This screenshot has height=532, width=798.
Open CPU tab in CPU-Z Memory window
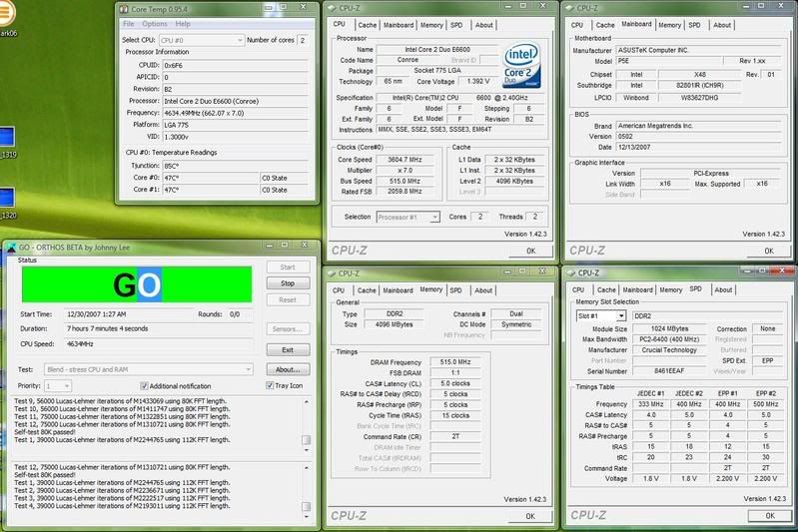coord(339,290)
